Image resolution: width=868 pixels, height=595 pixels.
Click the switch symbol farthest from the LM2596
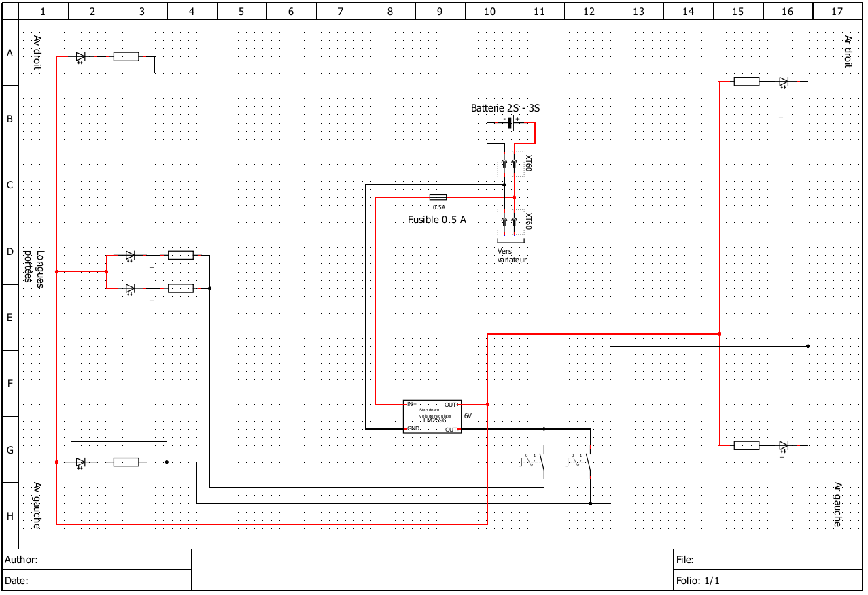click(580, 462)
